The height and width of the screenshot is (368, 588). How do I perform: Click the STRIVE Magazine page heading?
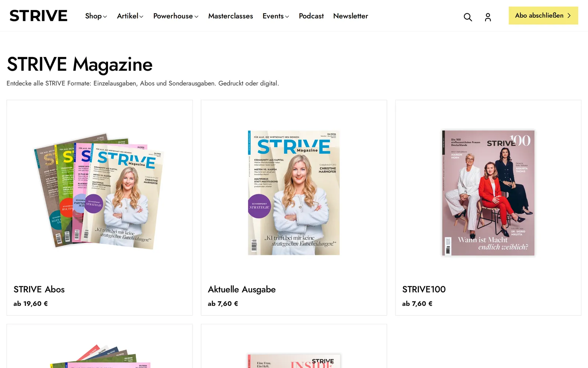[80, 64]
